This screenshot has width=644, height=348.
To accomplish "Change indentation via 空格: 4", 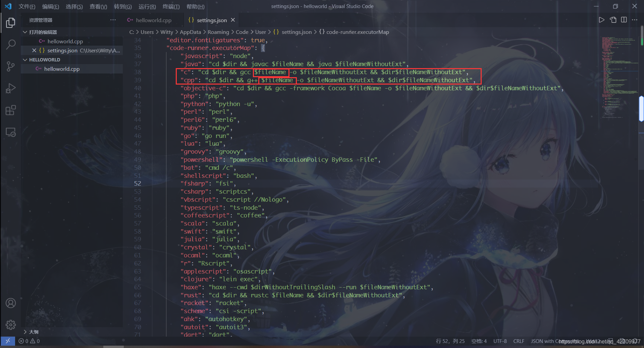I will tap(479, 341).
